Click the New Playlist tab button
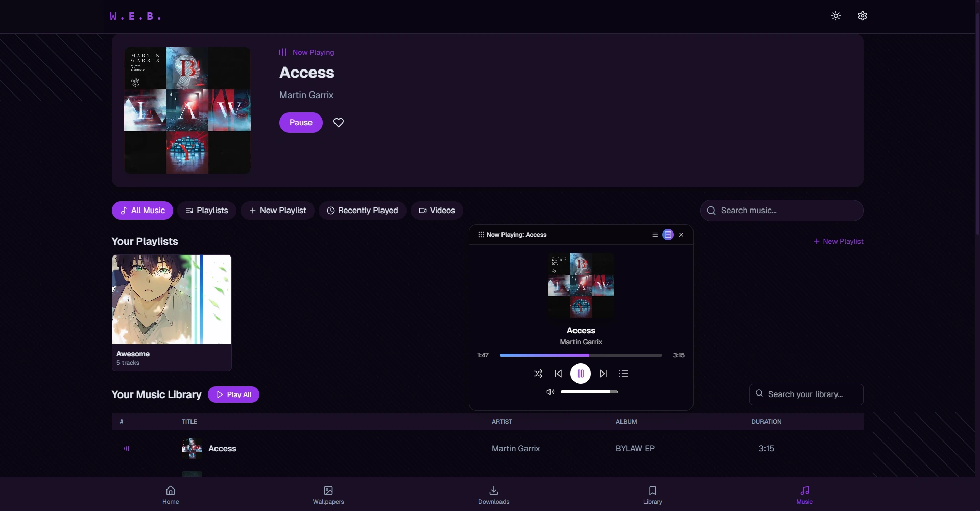Viewport: 980px width, 511px height. [x=277, y=211]
